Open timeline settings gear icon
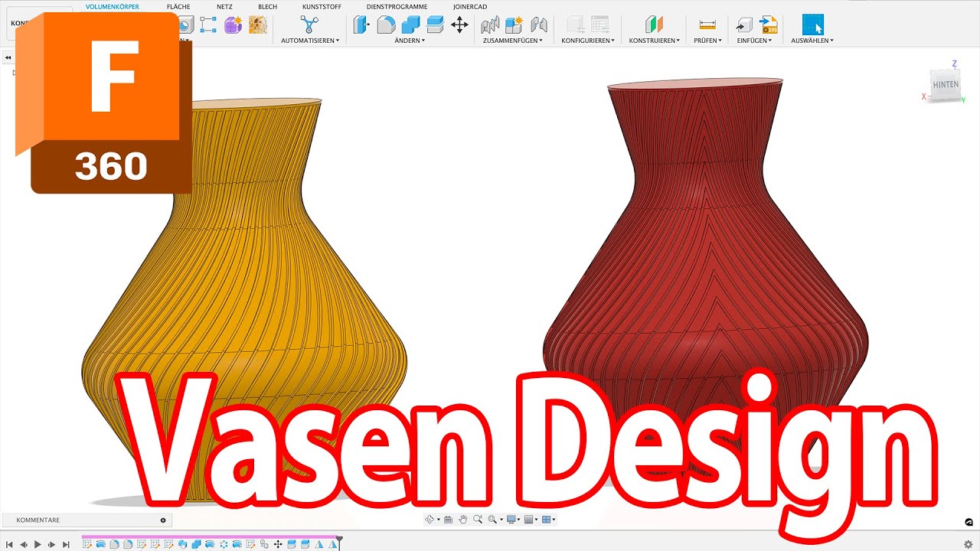The image size is (980, 551). [968, 544]
